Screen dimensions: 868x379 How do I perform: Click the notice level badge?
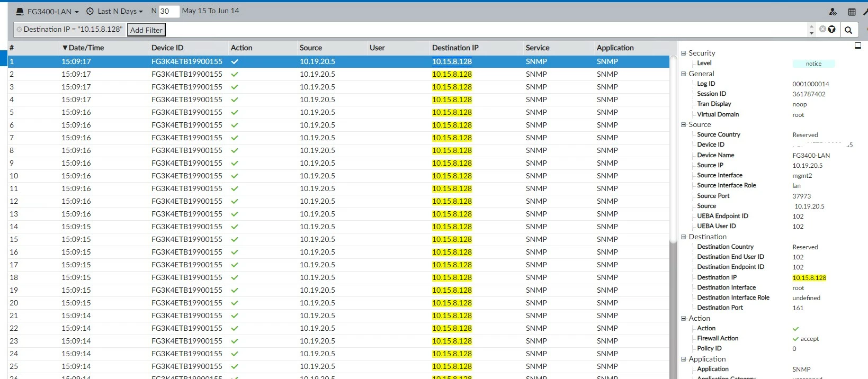[813, 64]
